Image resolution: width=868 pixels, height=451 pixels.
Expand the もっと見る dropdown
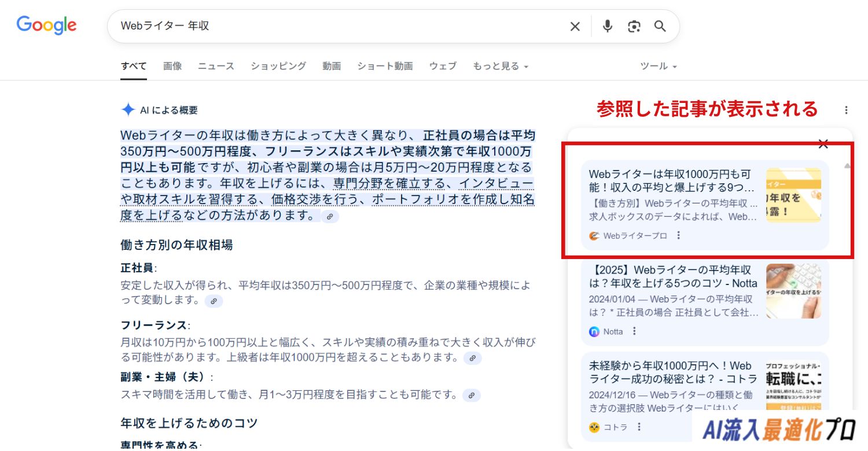pyautogui.click(x=500, y=66)
